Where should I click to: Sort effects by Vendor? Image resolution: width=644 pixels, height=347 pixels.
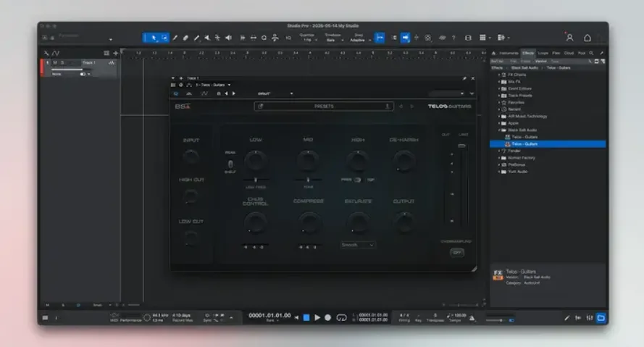point(541,61)
